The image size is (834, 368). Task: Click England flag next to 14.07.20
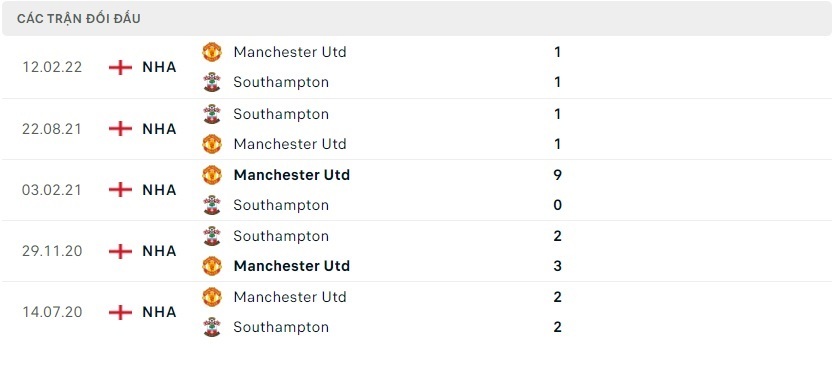point(120,312)
